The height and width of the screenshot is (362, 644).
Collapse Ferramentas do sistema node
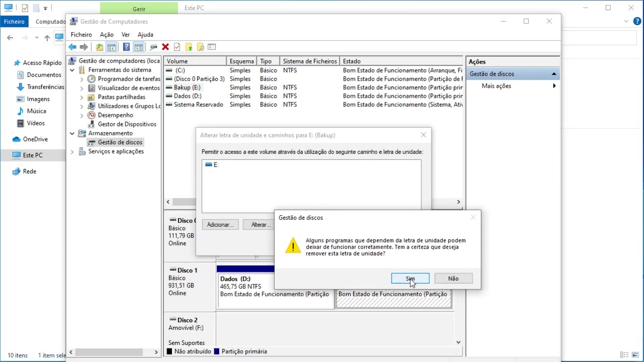tap(72, 70)
